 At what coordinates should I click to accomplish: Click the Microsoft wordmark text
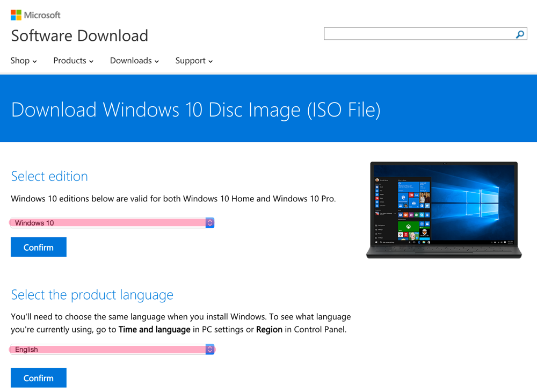(x=42, y=15)
